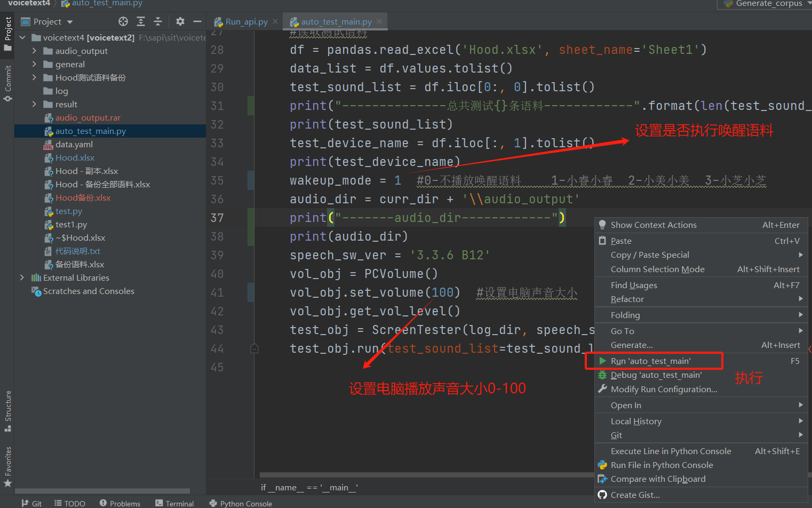The image size is (812, 508).
Task: Enable Column Selection Mode
Action: pyautogui.click(x=701, y=269)
